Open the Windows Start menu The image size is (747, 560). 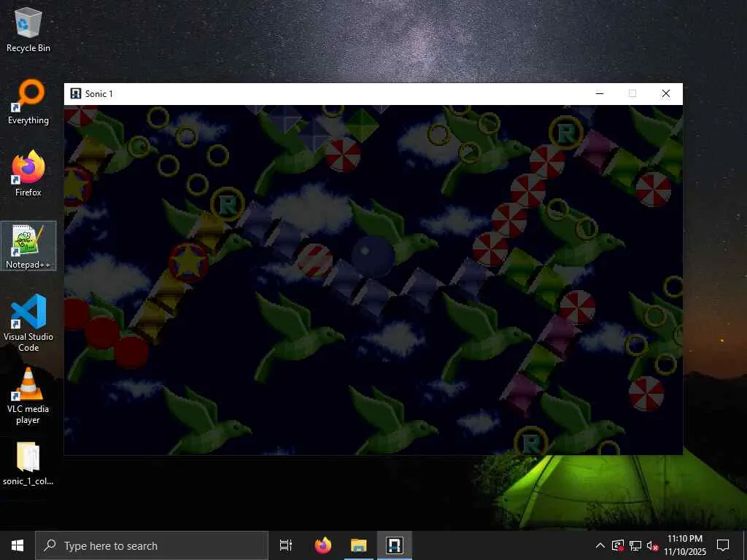(x=18, y=545)
